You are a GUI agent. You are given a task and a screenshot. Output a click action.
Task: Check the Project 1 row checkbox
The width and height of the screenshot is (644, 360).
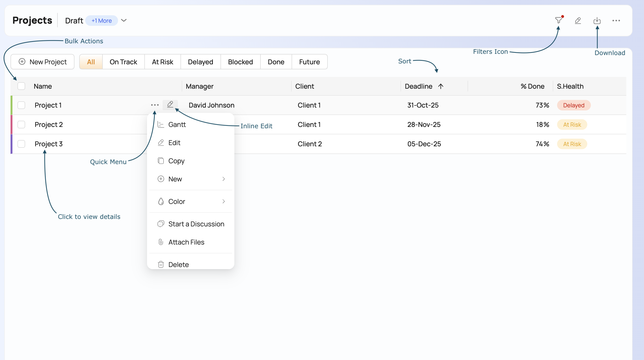click(x=21, y=105)
